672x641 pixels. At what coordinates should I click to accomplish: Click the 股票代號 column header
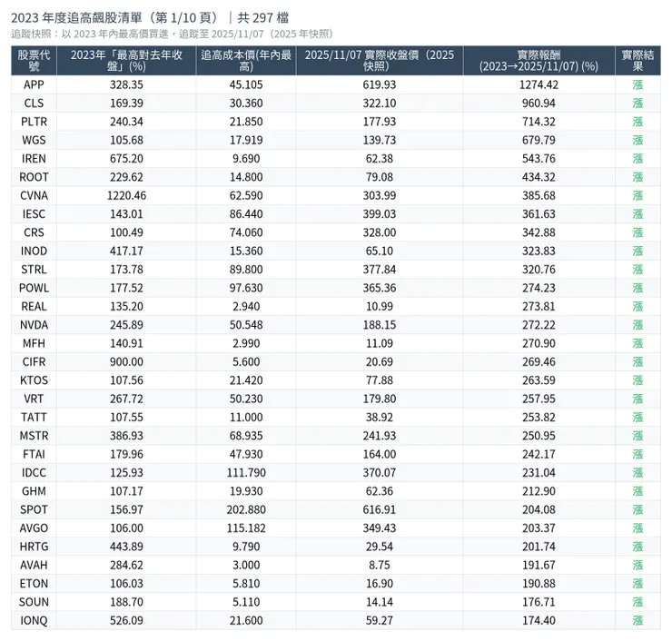(34, 60)
